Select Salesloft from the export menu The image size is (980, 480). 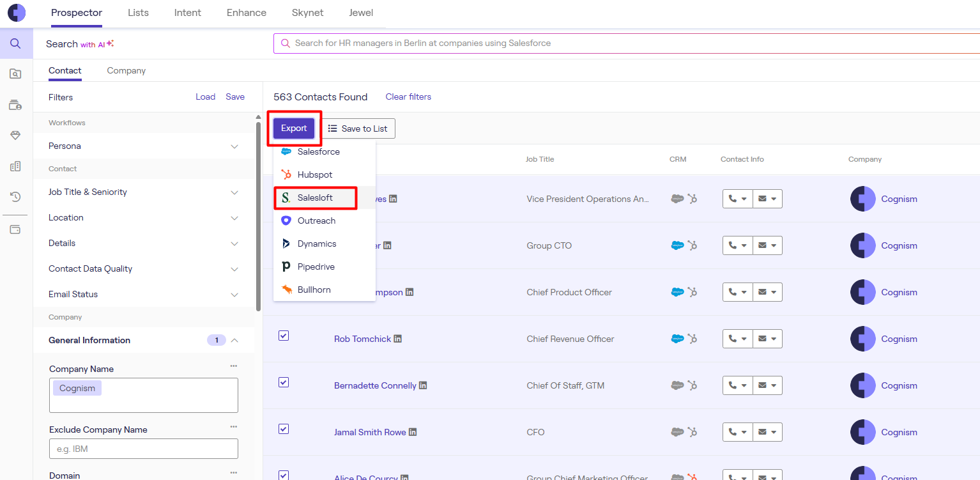coord(315,197)
